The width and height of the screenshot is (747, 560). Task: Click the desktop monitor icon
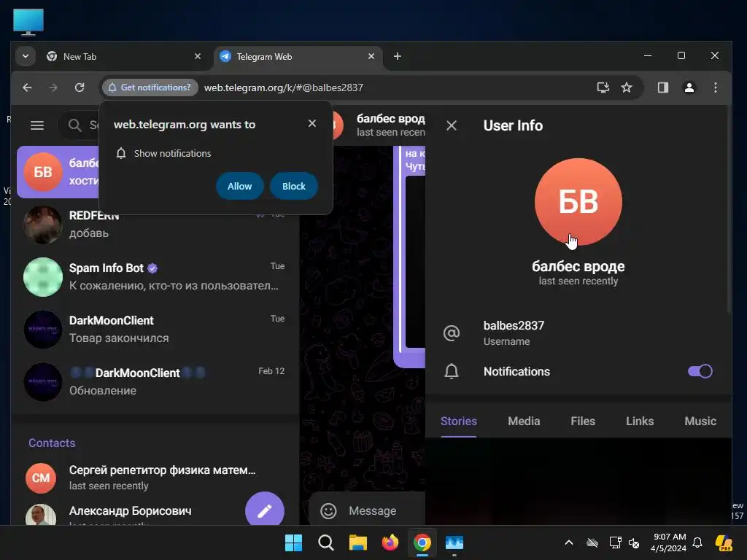point(28,22)
